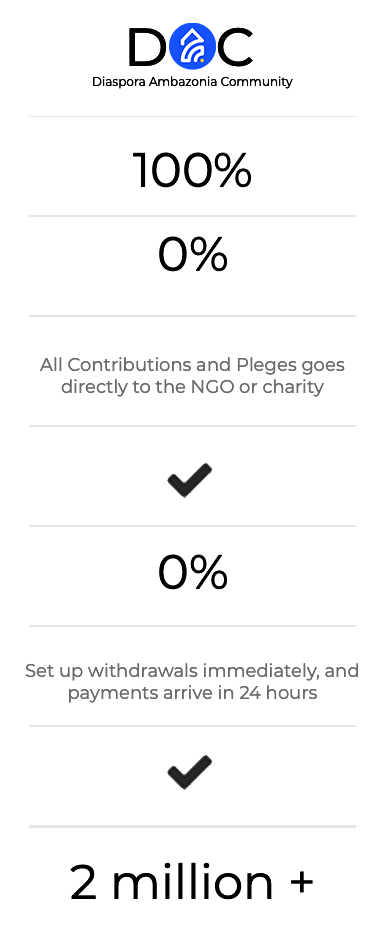Click the letter D in the logo
The width and height of the screenshot is (385, 943).
[x=147, y=48]
